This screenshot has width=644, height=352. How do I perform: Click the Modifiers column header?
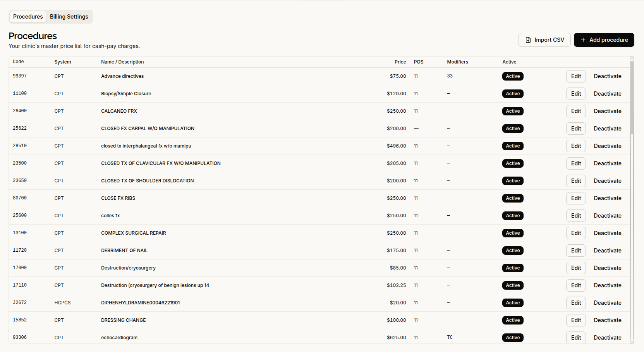[457, 62]
